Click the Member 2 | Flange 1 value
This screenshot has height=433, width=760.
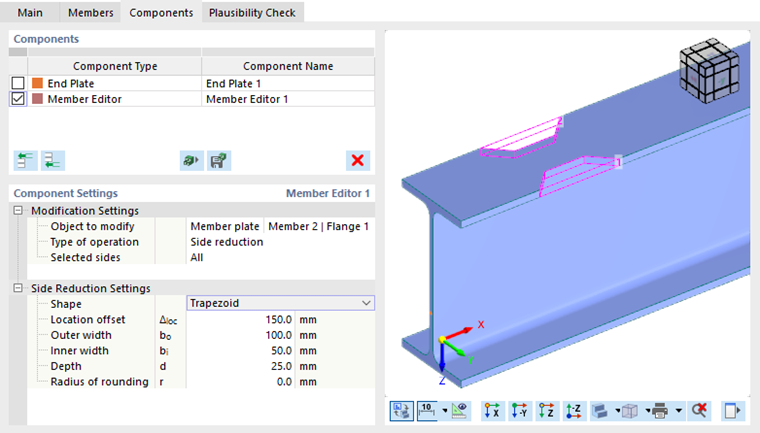(319, 226)
